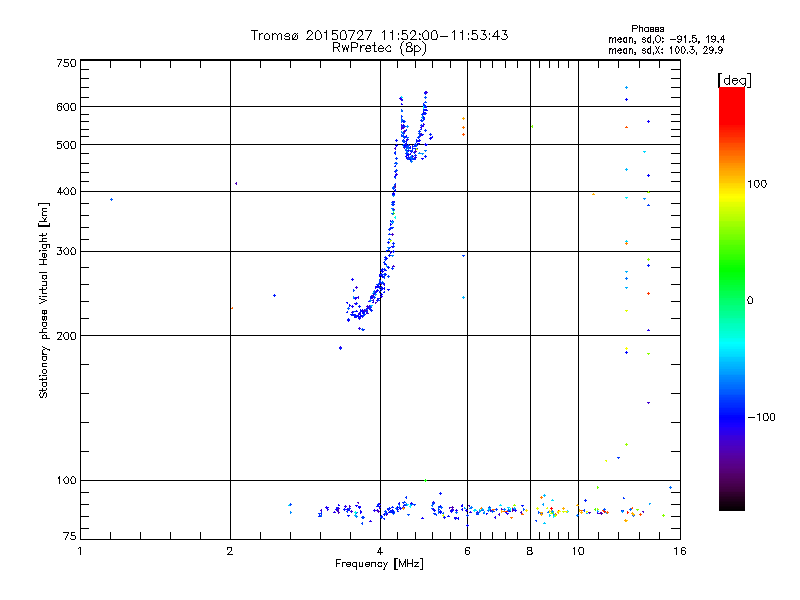This screenshot has width=800, height=600.
Task: Click the isolated blue data point near 390 km at 1.15 MHz
Action: tap(112, 199)
